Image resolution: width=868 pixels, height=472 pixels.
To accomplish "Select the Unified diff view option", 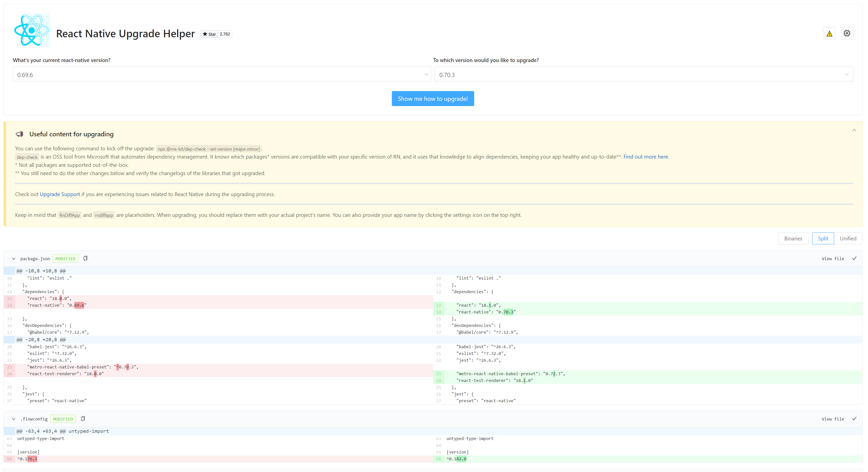I will click(848, 239).
